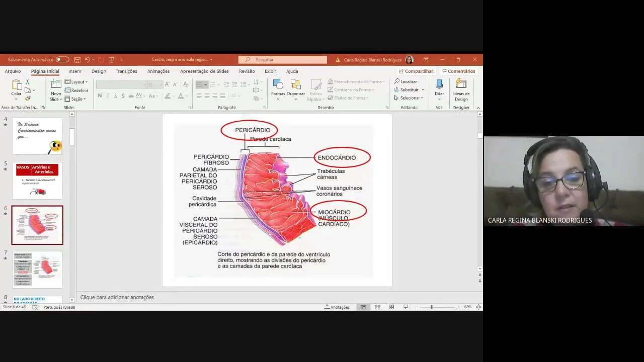This screenshot has width=644, height=362.
Task: Open the Apresentação de Slides tab
Action: click(x=204, y=71)
